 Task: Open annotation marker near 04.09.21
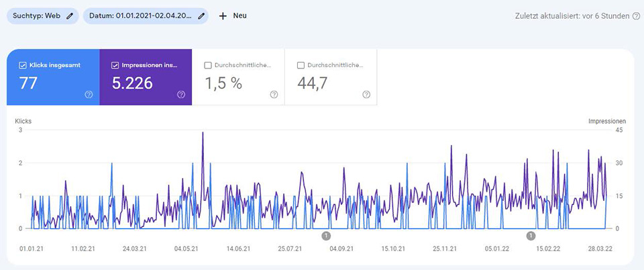coord(327,236)
